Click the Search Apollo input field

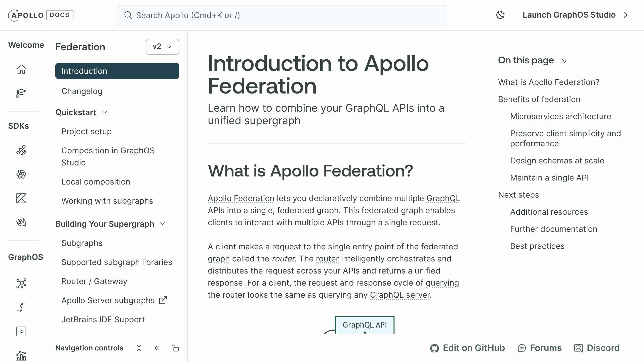(x=282, y=15)
